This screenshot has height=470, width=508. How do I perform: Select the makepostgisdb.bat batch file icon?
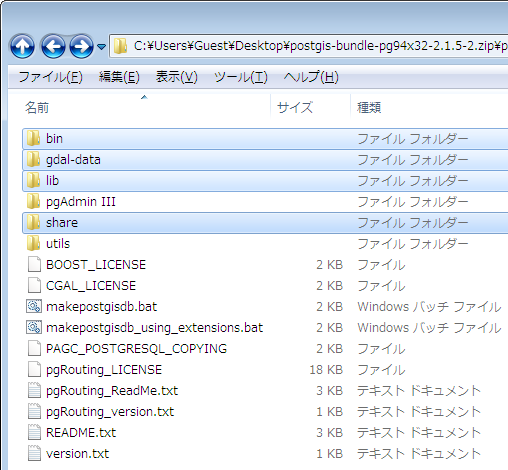[x=34, y=307]
